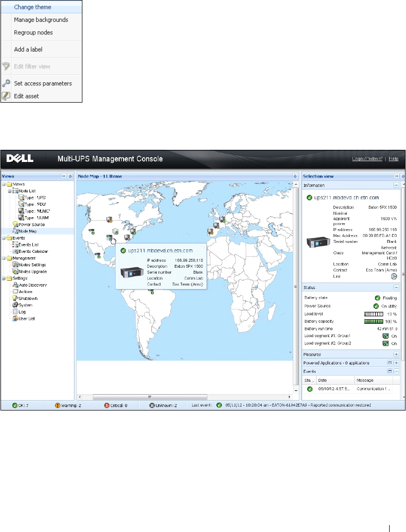Expand the Measures section
Image resolution: width=406 pixels, height=532 pixels.
pos(396,355)
